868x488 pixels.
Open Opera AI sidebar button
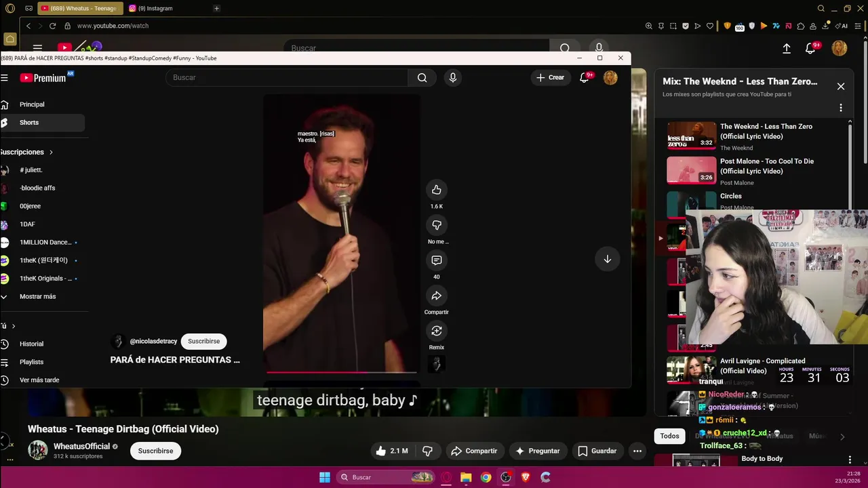(842, 26)
